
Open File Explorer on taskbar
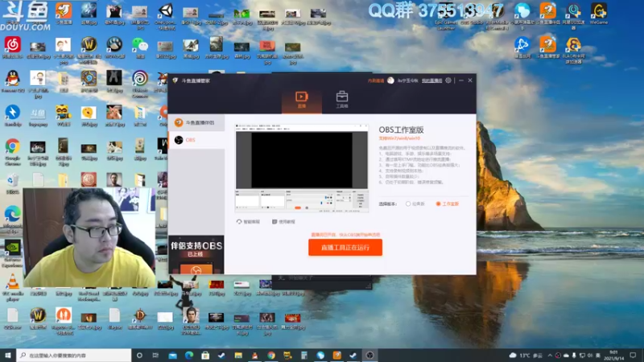pos(238,355)
